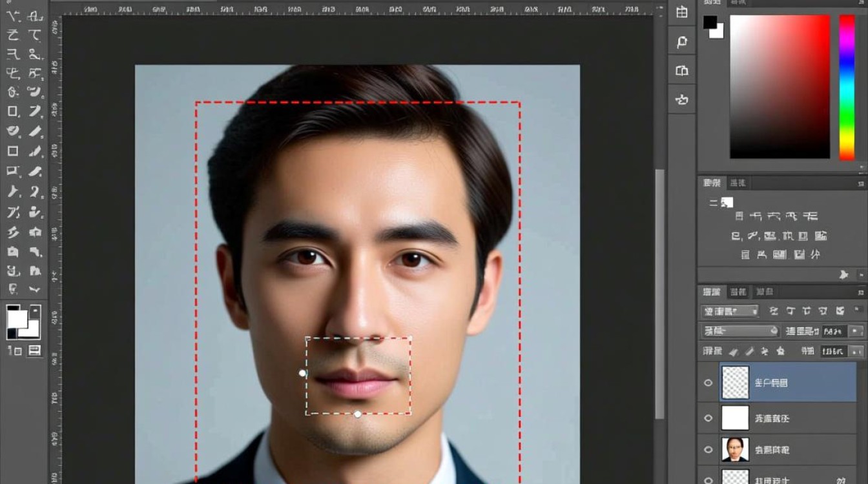This screenshot has width=868, height=484.
Task: Click the left handle of the mouth selection box
Action: pos(302,373)
